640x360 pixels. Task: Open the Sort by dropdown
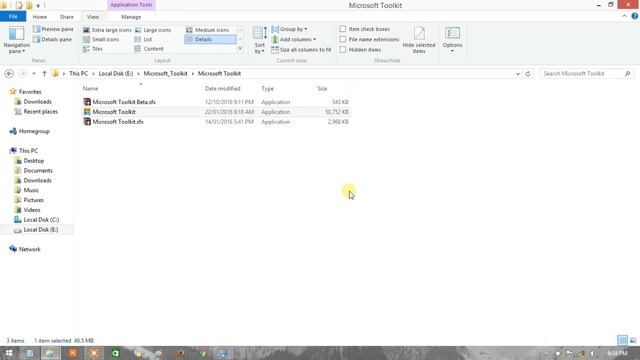[x=260, y=40]
